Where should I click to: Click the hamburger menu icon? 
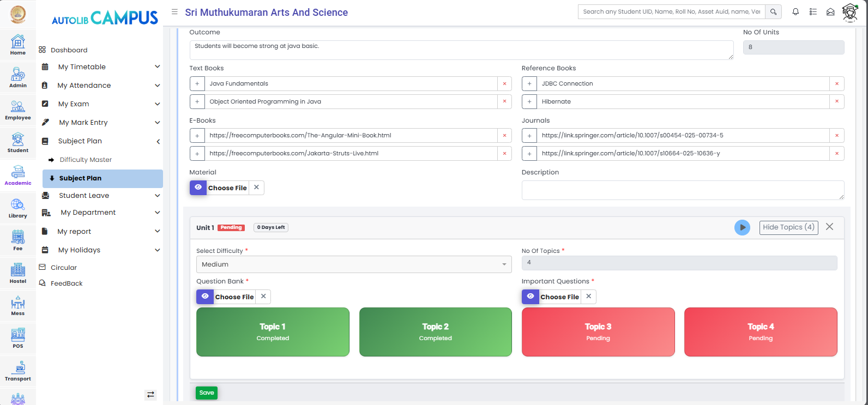click(x=174, y=12)
